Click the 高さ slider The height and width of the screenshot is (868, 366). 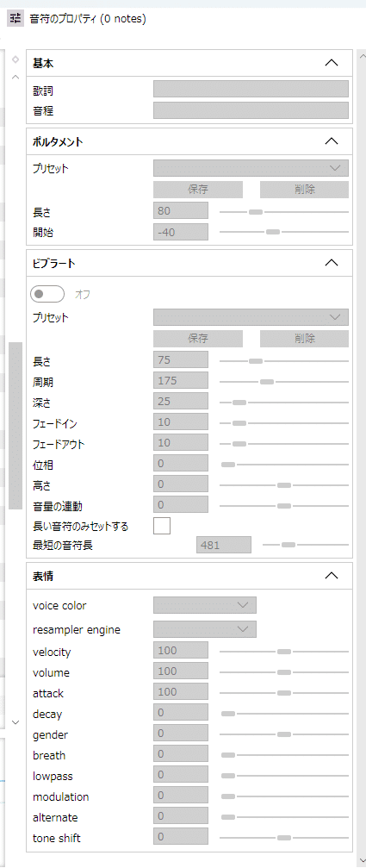click(x=284, y=485)
